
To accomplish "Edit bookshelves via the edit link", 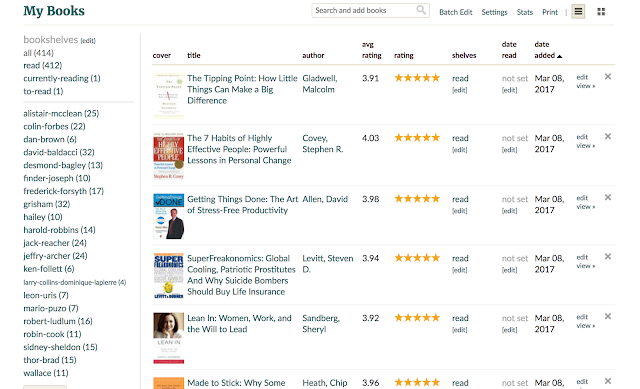I will [88, 40].
